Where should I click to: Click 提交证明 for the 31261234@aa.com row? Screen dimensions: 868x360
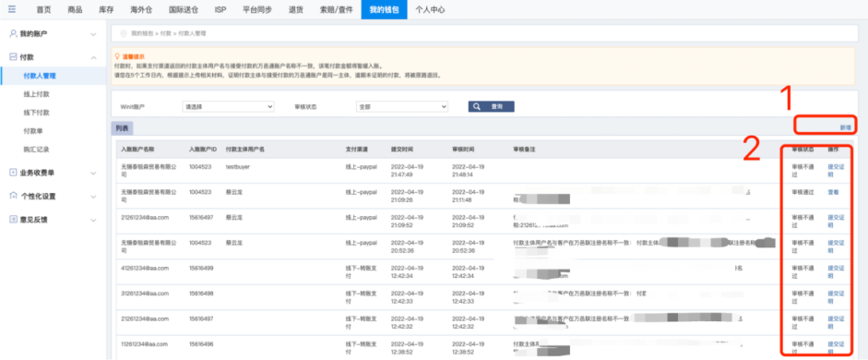coord(836,297)
